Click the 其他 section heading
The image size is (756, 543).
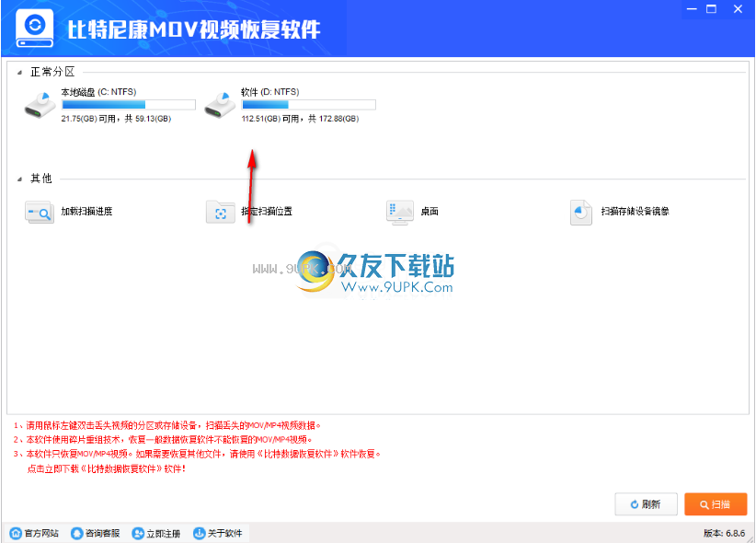(x=41, y=179)
